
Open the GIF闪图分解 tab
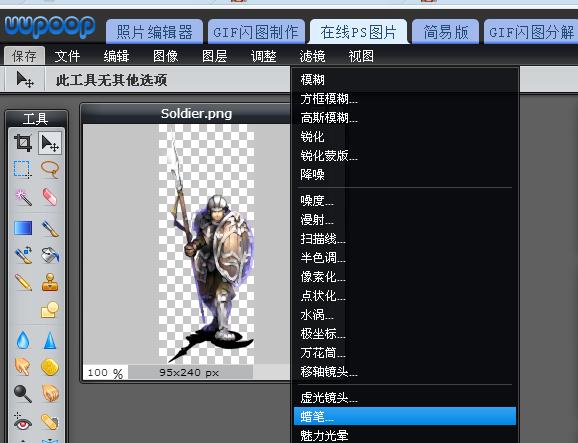point(531,32)
